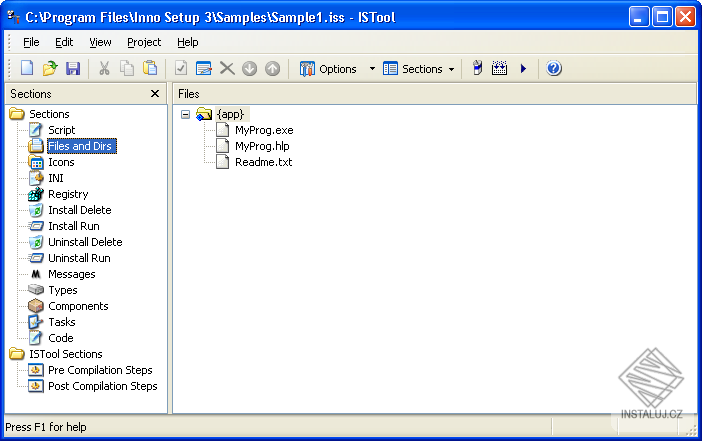Select the INI section

(56, 178)
